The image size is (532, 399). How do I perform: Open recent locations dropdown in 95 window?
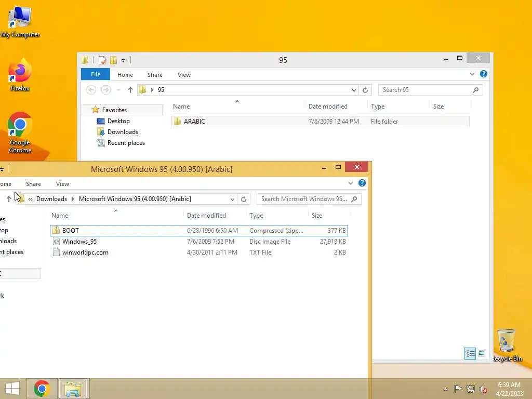pyautogui.click(x=118, y=90)
